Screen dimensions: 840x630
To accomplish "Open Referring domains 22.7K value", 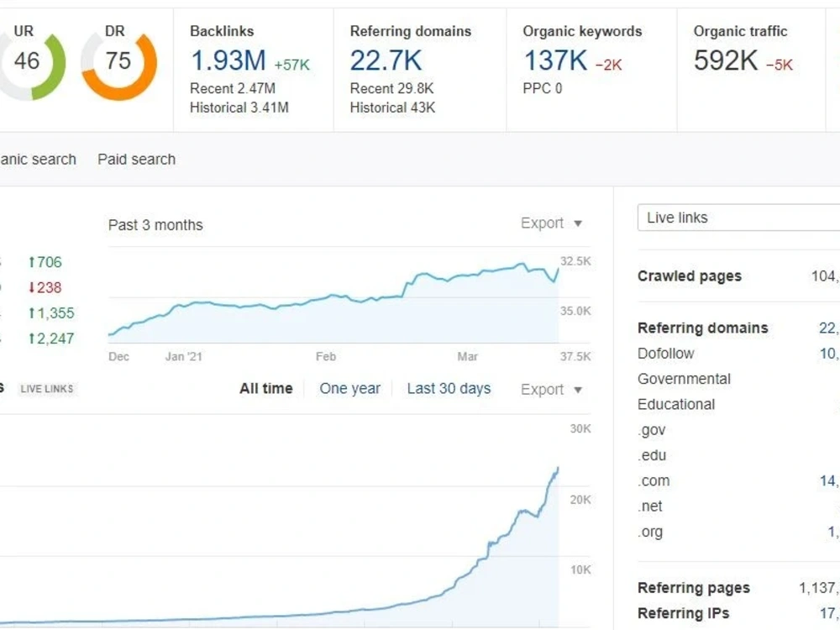I will 386,60.
